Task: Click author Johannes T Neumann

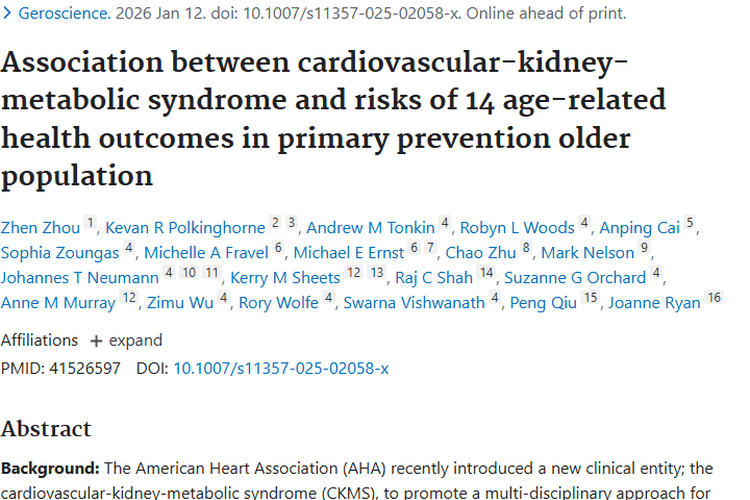Action: click(80, 278)
